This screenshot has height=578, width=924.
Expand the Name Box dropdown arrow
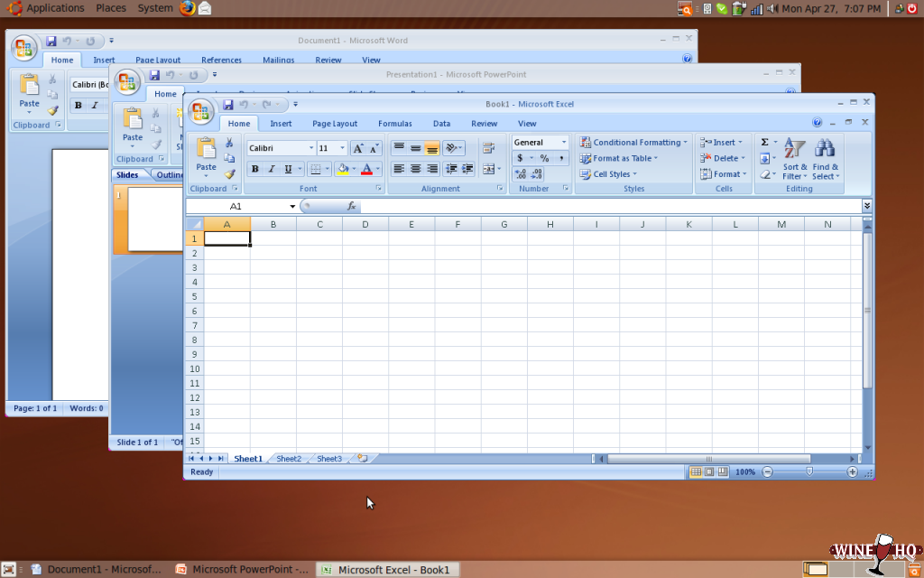[292, 207]
